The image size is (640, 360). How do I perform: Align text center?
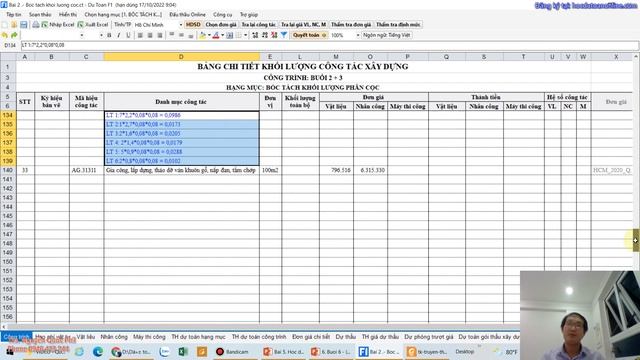(x=150, y=36)
